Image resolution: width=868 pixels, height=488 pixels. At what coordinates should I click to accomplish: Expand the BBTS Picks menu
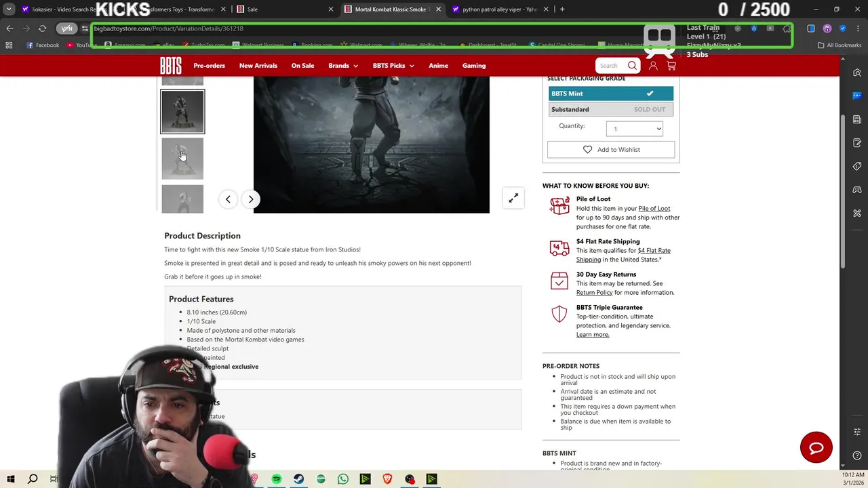point(393,66)
